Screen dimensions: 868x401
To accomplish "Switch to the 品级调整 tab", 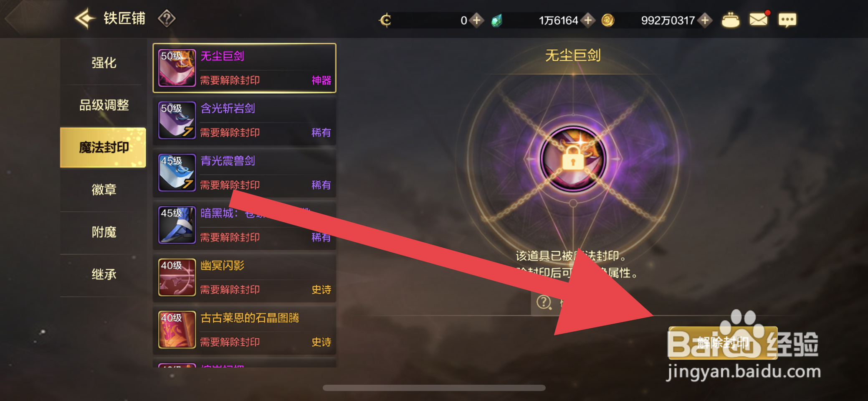I will click(104, 105).
